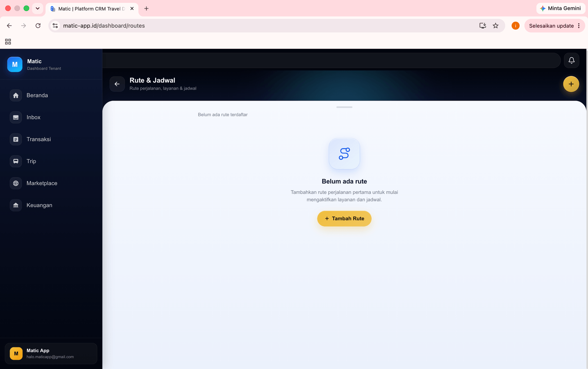Image resolution: width=588 pixels, height=369 pixels.
Task: Click the Tambah Rute button
Action: pos(344,218)
